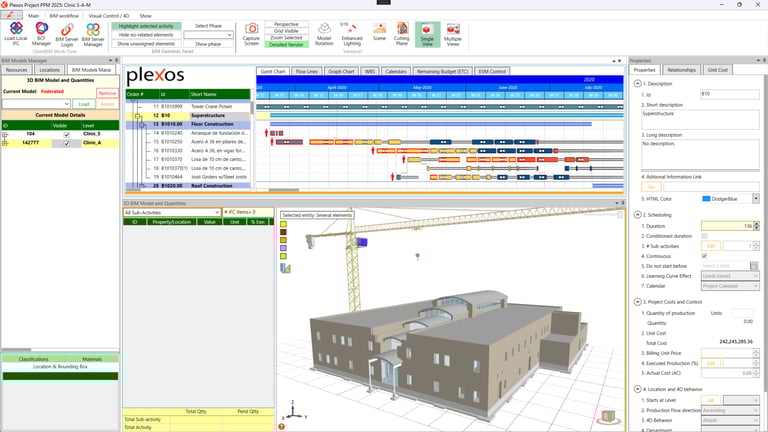
Task: Toggle Visible checkbox for Clinic_A
Action: pyautogui.click(x=67, y=143)
